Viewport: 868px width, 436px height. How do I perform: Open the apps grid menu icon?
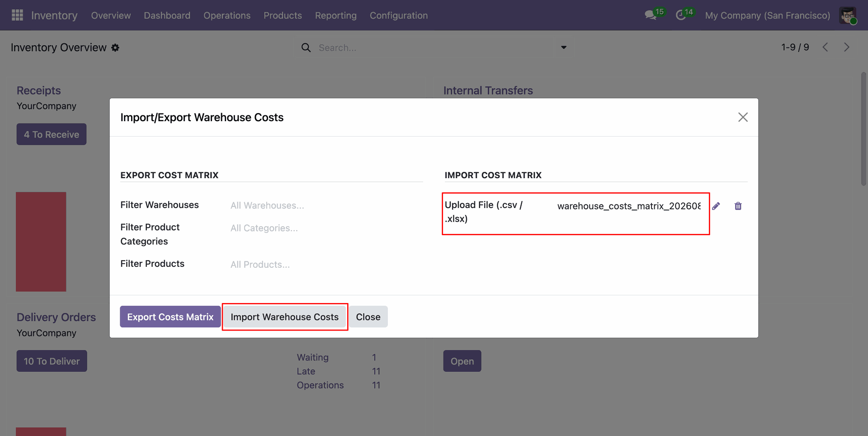pyautogui.click(x=17, y=15)
